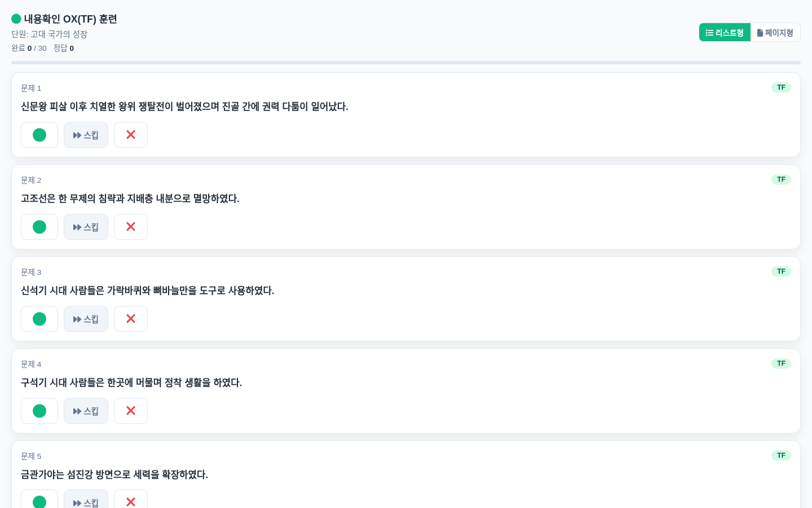This screenshot has width=812, height=508.
Task: Skip question 2 with the 스킵 button
Action: click(x=86, y=227)
